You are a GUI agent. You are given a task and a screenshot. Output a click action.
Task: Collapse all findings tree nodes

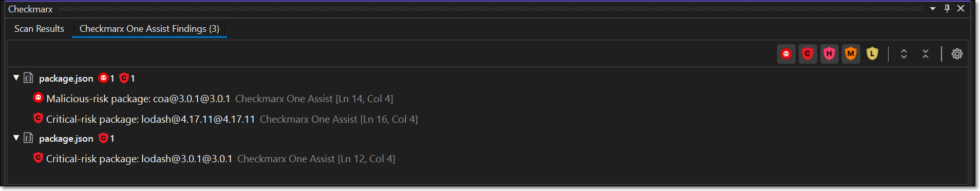click(x=926, y=54)
